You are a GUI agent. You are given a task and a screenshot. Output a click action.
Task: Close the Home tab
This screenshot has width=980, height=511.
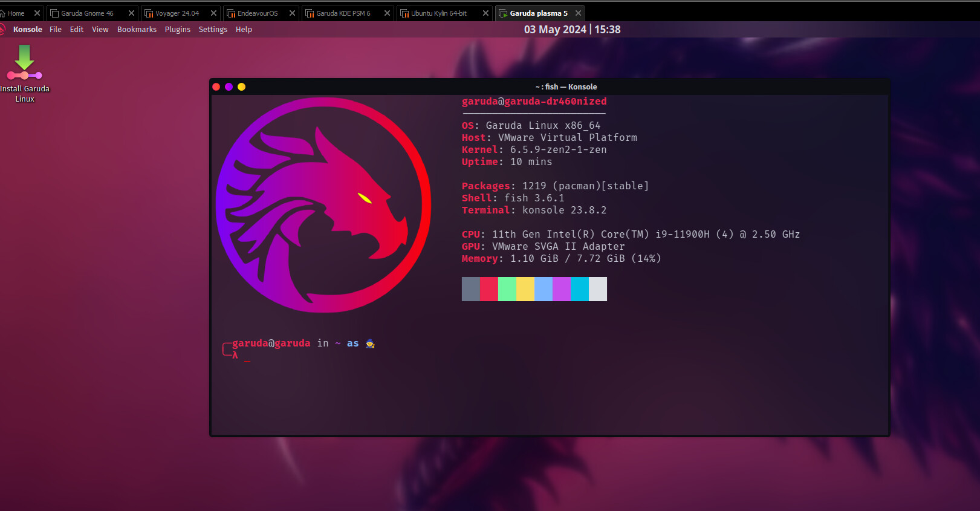tap(37, 13)
